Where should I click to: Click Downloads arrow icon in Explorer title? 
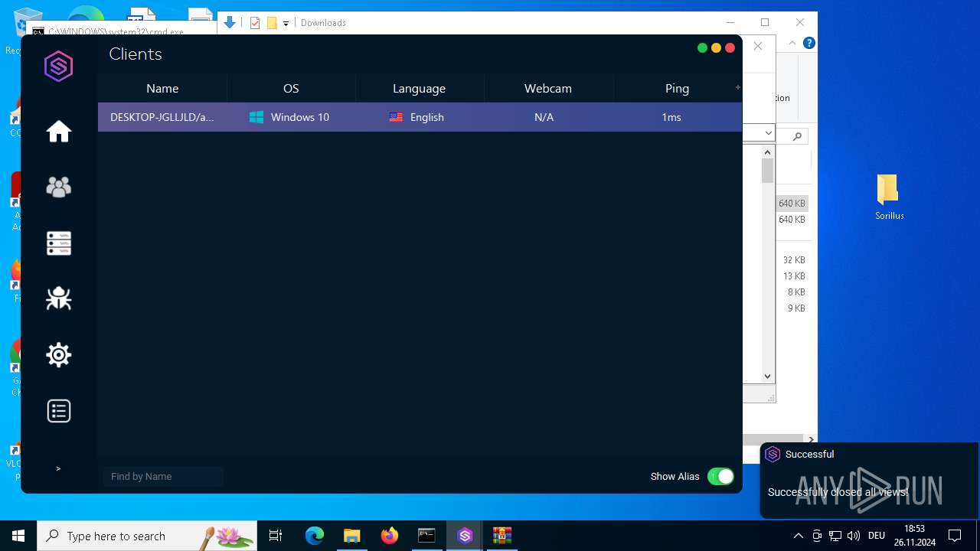(230, 22)
